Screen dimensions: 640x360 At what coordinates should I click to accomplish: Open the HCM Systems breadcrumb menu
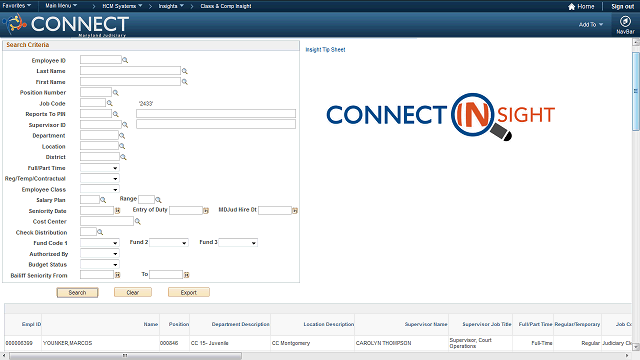pos(122,6)
